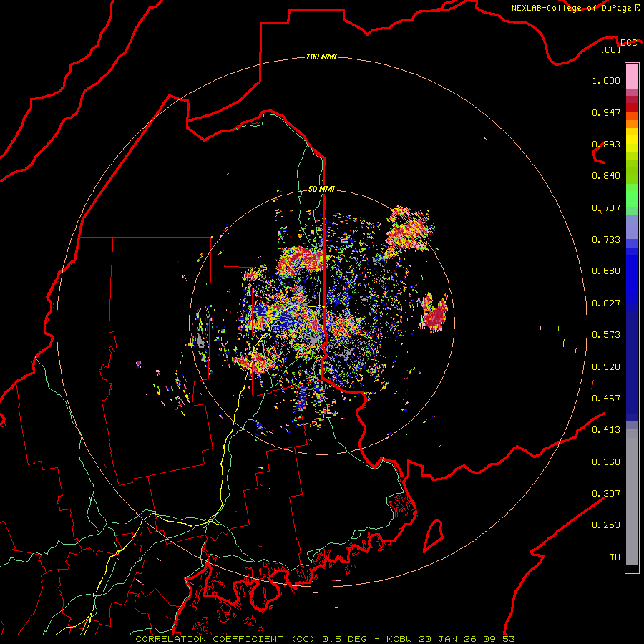Select the 0.520 scale value
The image size is (644, 644).
pyautogui.click(x=606, y=367)
